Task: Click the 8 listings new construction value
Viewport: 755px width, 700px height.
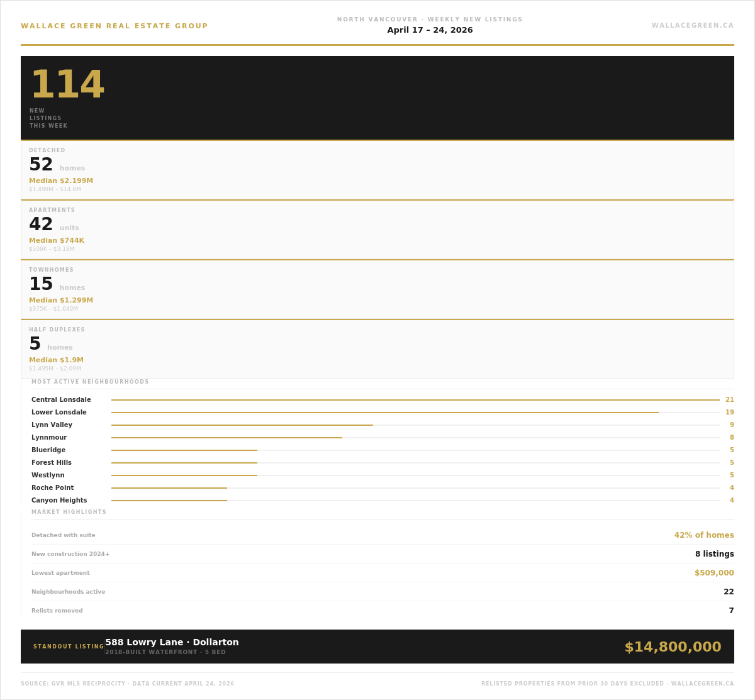Action: pyautogui.click(x=714, y=554)
